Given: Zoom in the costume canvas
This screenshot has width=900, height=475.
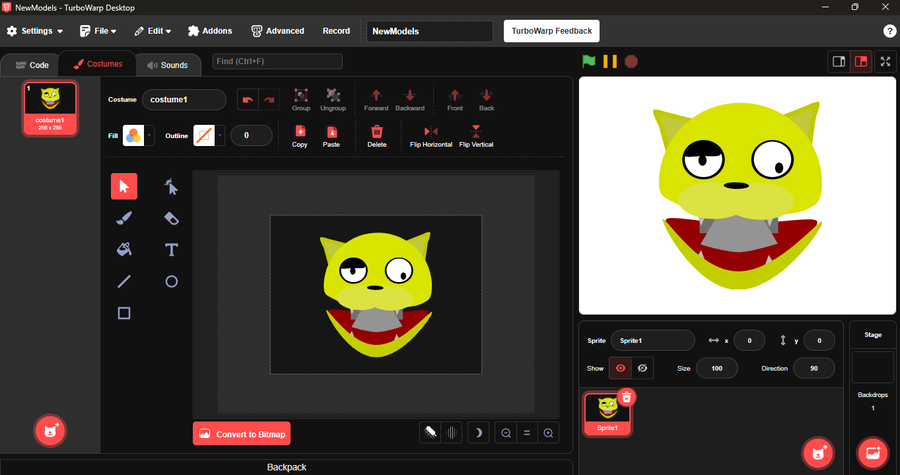Looking at the screenshot, I should pyautogui.click(x=548, y=433).
